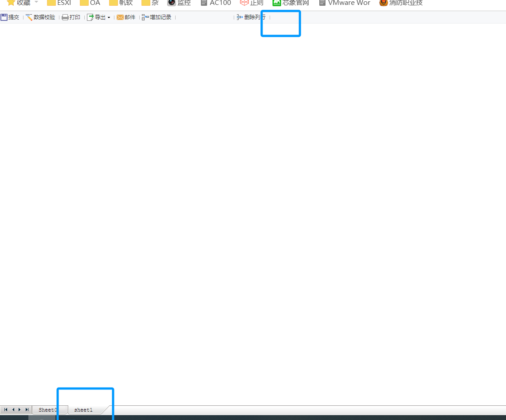This screenshot has width=506, height=420.
Task: Expand the arrow next to 收藏
Action: click(36, 2)
